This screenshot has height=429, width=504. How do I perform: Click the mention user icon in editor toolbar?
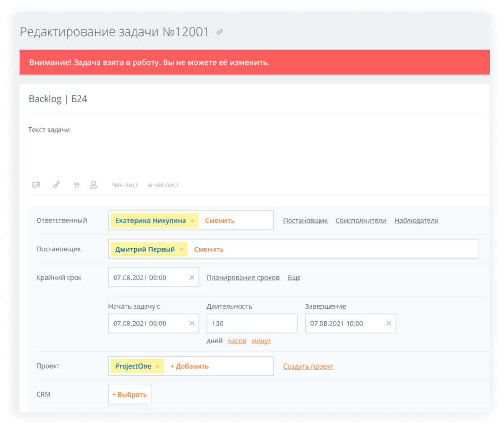point(94,185)
